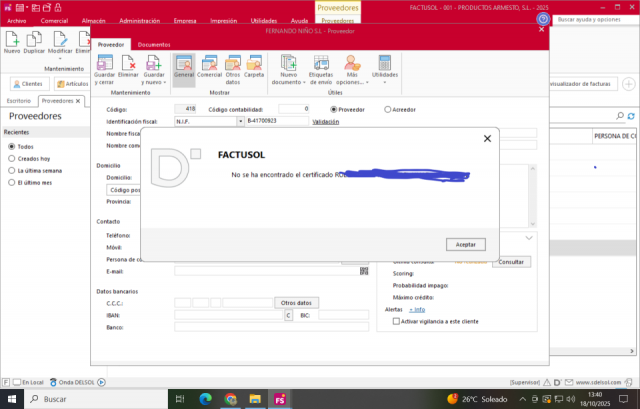Image resolution: width=640 pixels, height=409 pixels.
Task: Click the www.sdelsol.com link in status bar
Action: pyautogui.click(x=598, y=382)
